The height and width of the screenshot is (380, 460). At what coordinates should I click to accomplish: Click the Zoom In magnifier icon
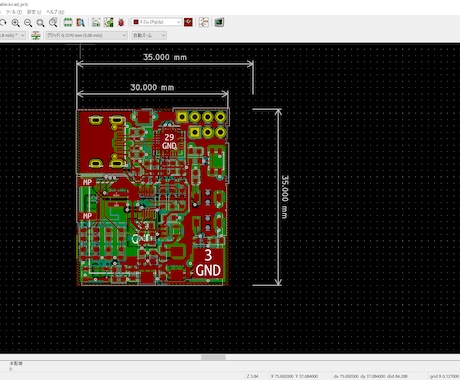15,23
